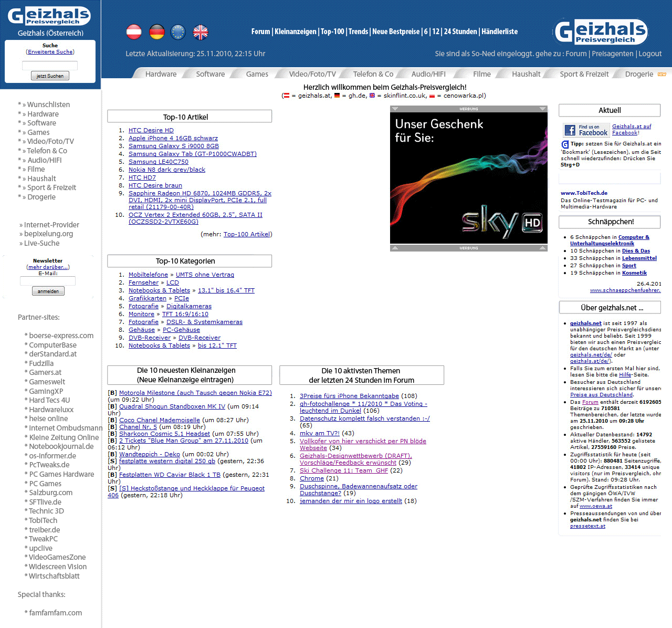
Task: Open the Audio/HIFI tab
Action: click(428, 74)
